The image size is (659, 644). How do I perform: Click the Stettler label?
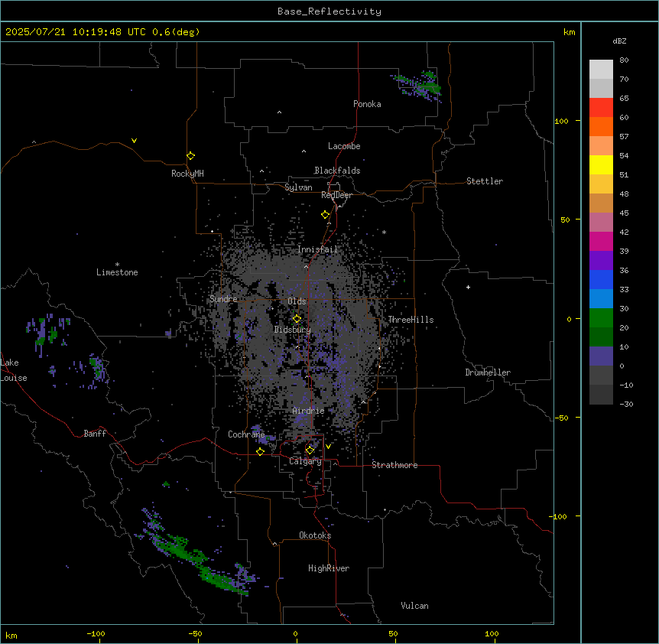tap(485, 181)
